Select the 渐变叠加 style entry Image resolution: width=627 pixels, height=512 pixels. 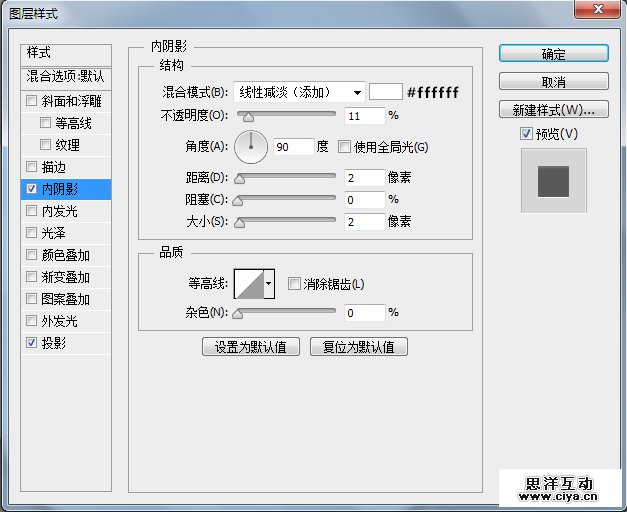65,277
